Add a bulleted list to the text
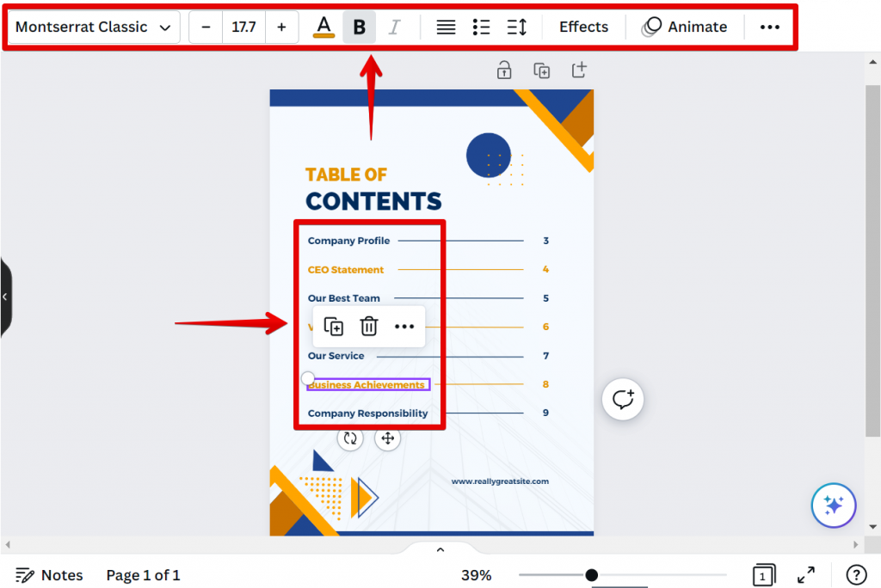This screenshot has width=881, height=588. (481, 27)
